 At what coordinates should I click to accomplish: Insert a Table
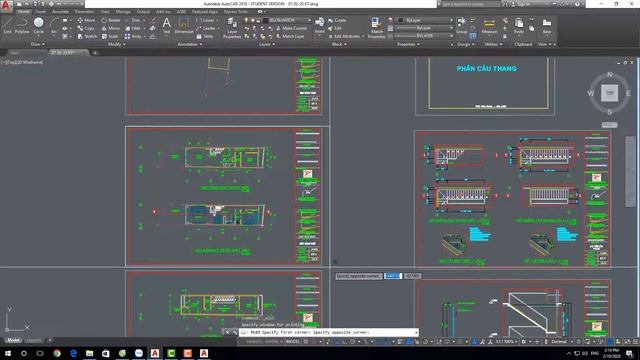point(204,36)
